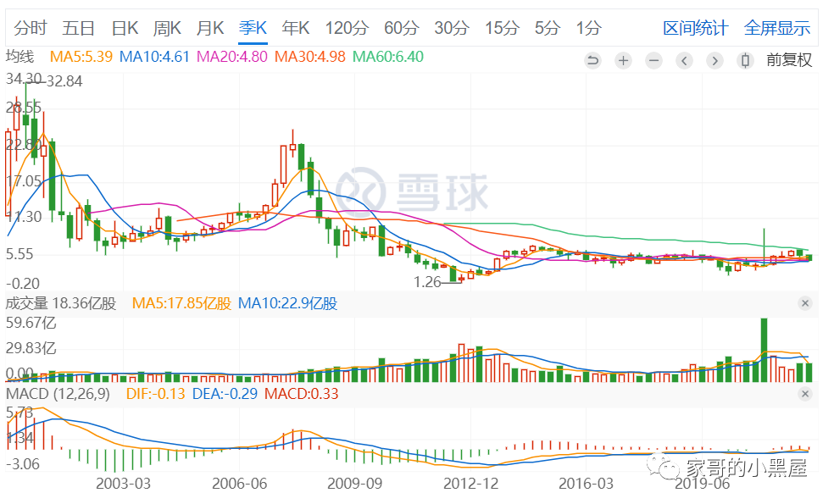Move chart right with next arrow
The height and width of the screenshot is (504, 834).
click(714, 61)
